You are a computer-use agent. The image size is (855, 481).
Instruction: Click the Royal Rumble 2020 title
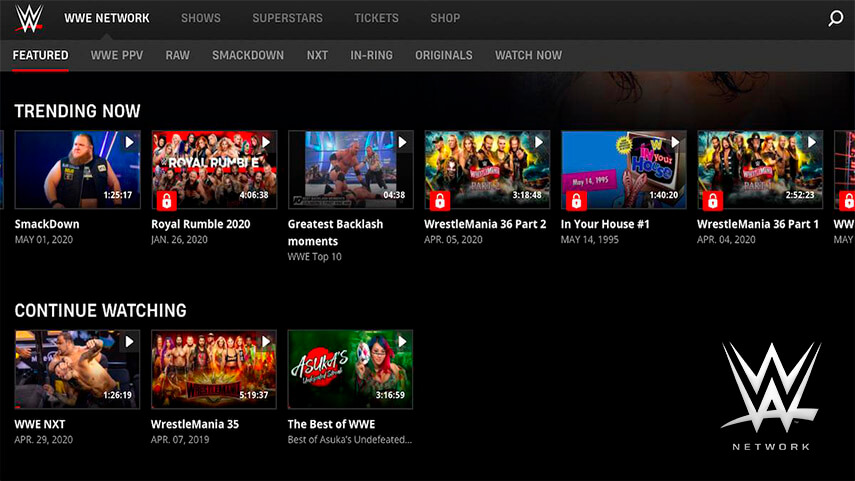point(201,224)
